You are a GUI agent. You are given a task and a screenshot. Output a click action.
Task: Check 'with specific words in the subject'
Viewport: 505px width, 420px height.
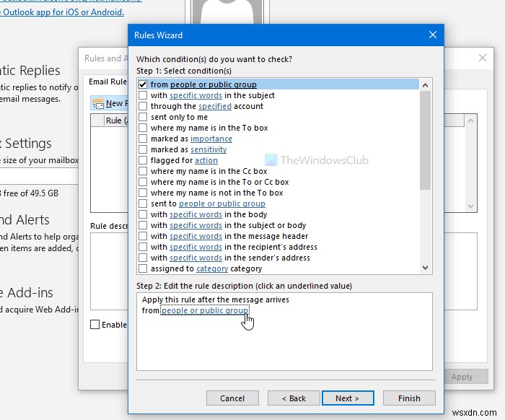pyautogui.click(x=143, y=95)
